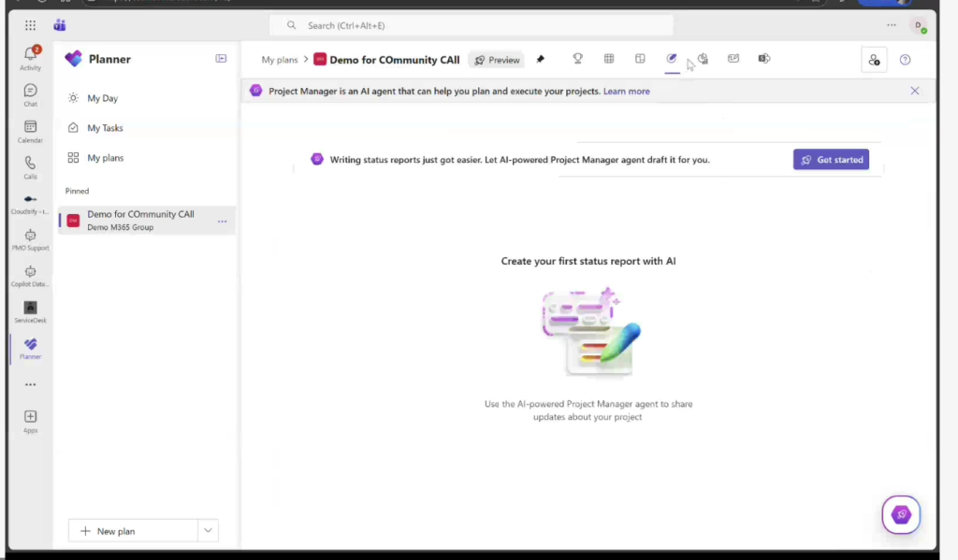Open Calendar in the Teams sidebar
The image size is (958, 560).
(x=30, y=131)
